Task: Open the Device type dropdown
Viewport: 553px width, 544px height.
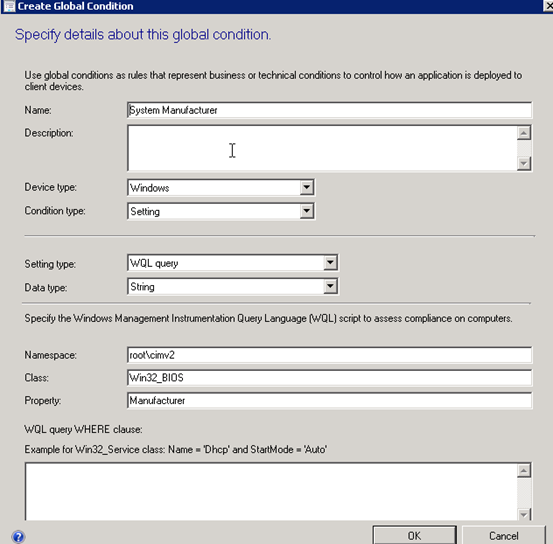Action: 306,187
